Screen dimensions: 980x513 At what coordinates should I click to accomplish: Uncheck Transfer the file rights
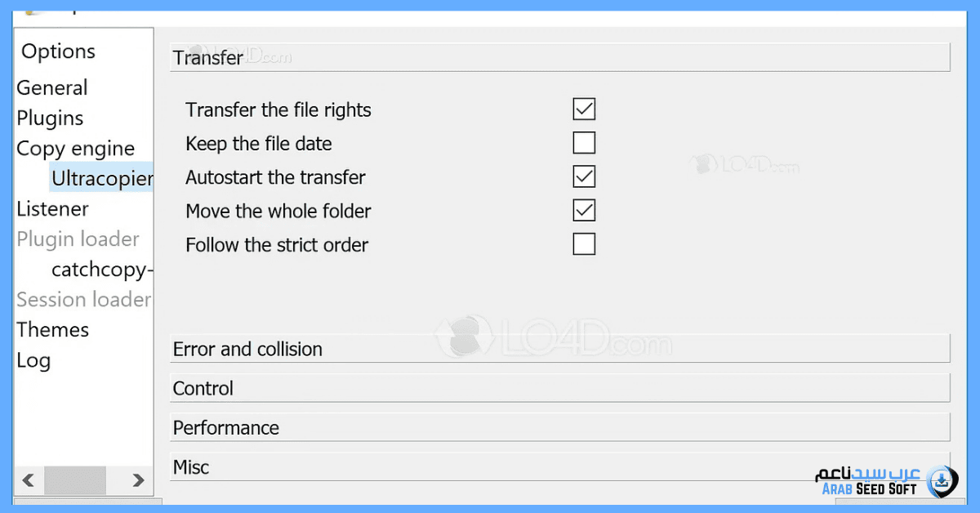coord(584,109)
